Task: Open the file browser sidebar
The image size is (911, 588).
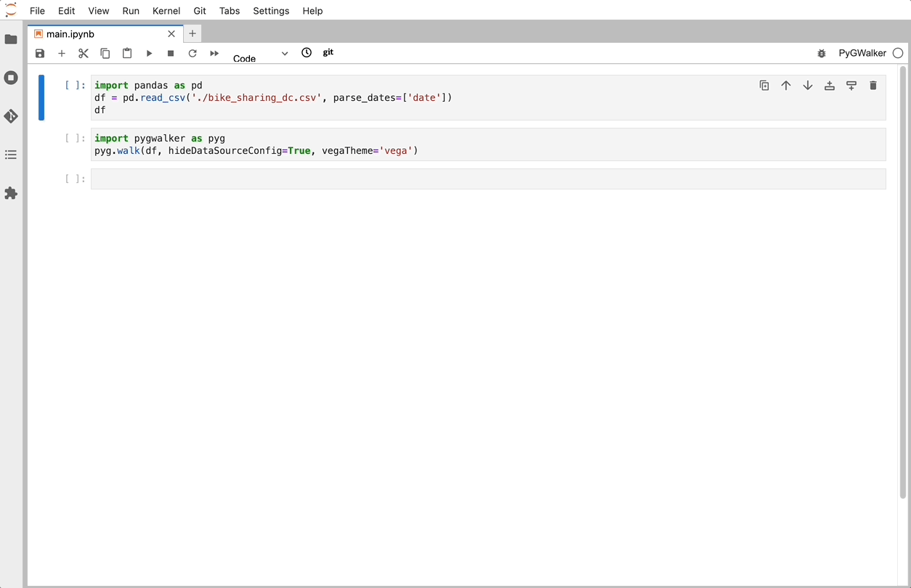Action: pyautogui.click(x=11, y=40)
